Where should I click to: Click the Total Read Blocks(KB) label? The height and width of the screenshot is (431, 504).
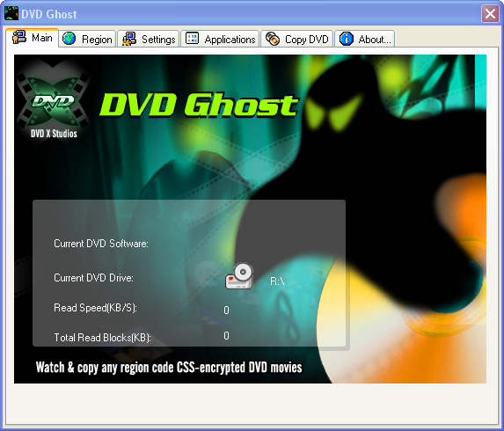point(103,338)
